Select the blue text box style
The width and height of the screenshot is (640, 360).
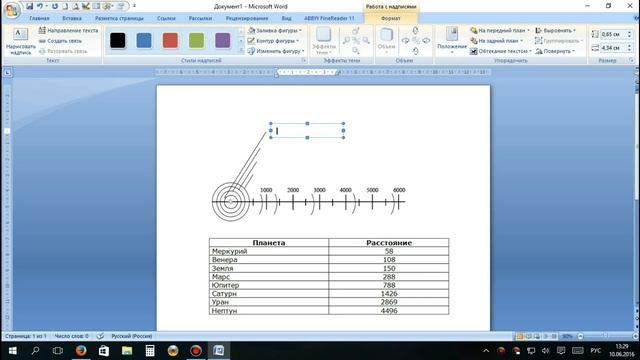click(144, 40)
